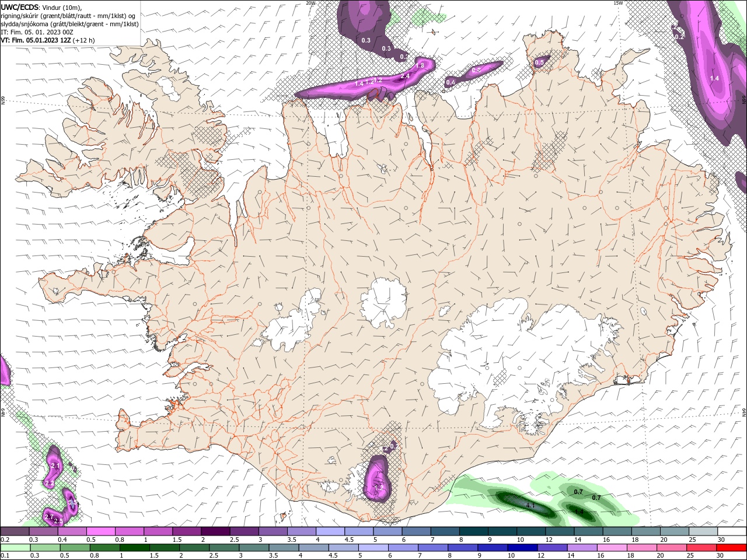
Task: Pick the palest green rain swatch labeled 0.1
Action: pos(16,547)
